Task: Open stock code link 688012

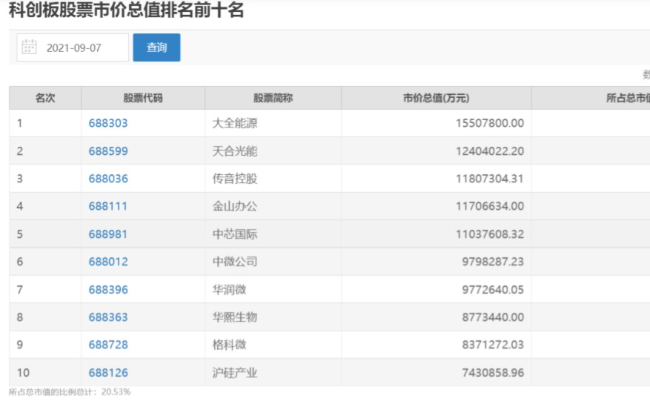Action: 108,261
